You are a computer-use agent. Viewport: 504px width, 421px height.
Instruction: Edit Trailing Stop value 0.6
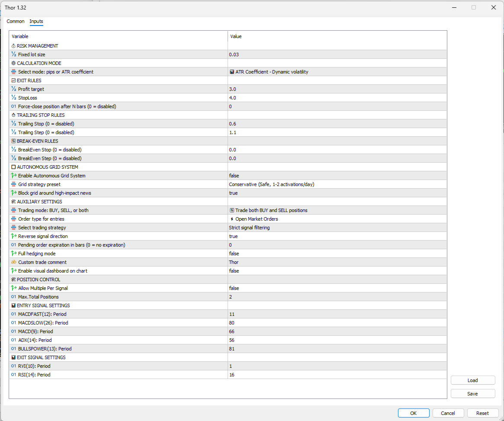pyautogui.click(x=337, y=124)
